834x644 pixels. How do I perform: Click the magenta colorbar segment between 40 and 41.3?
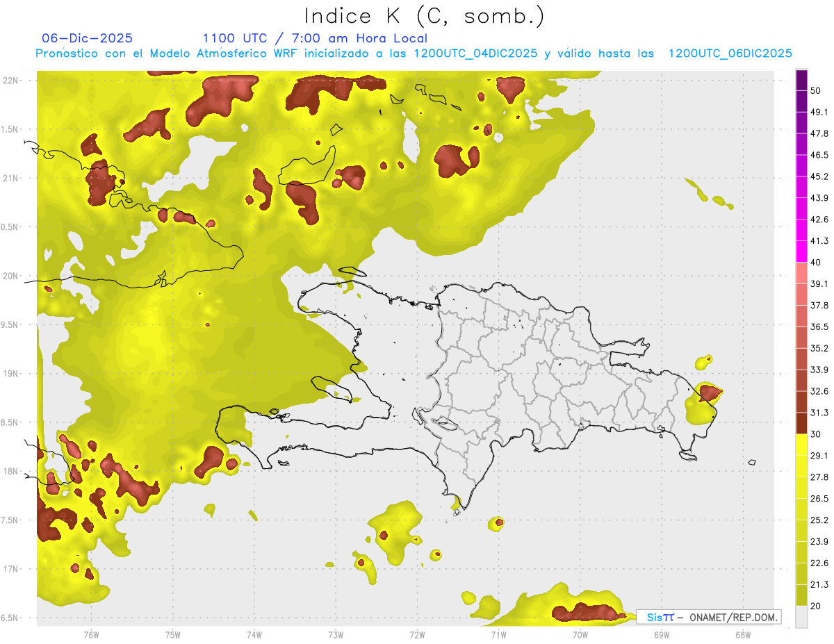click(801, 252)
